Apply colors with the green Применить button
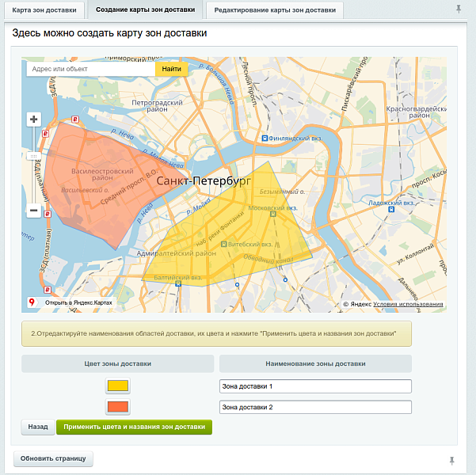The image size is (476, 475). point(134,427)
